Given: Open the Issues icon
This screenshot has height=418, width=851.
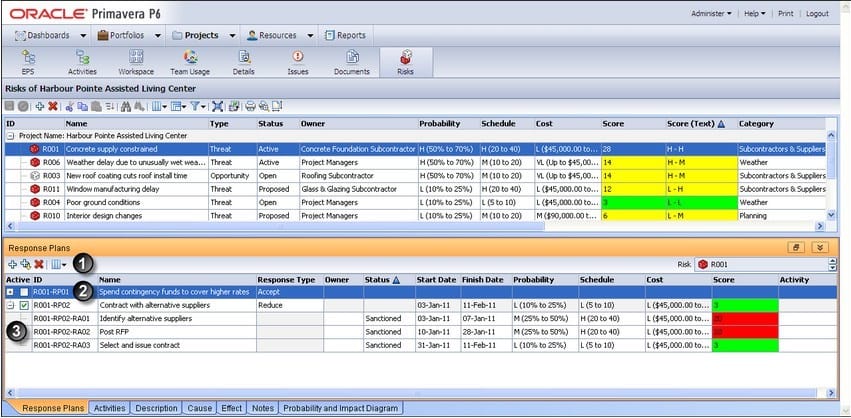Looking at the screenshot, I should tap(298, 61).
